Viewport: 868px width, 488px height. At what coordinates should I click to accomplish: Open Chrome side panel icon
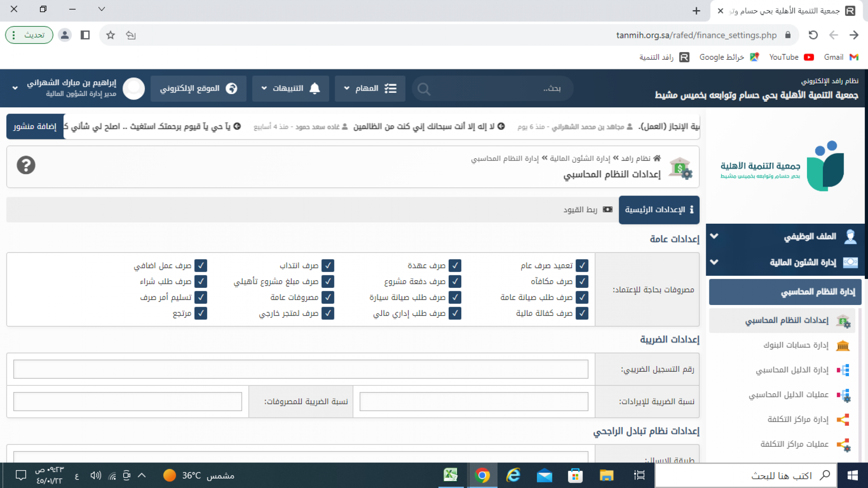pyautogui.click(x=85, y=35)
